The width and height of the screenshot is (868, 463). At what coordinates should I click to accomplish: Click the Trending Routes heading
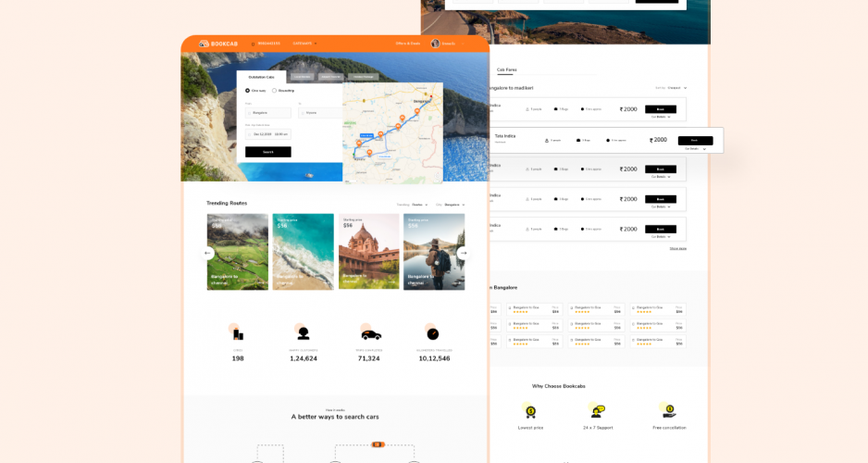pyautogui.click(x=227, y=203)
